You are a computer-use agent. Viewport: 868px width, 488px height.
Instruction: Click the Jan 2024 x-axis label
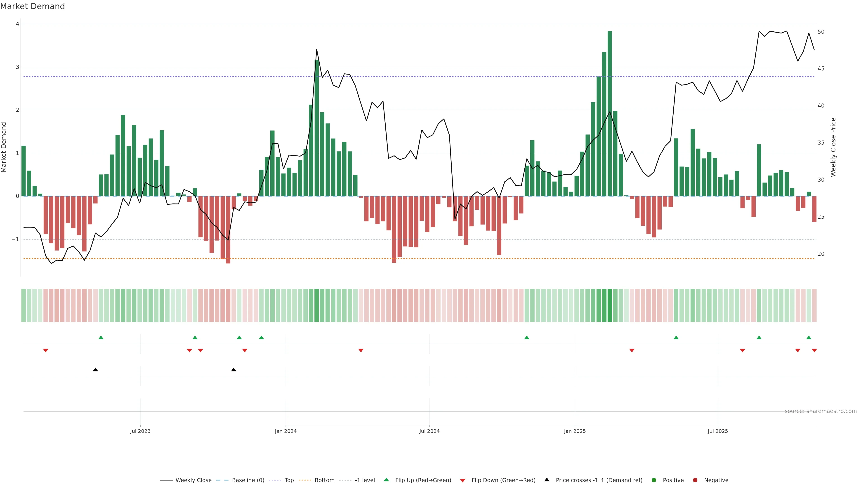click(x=286, y=431)
